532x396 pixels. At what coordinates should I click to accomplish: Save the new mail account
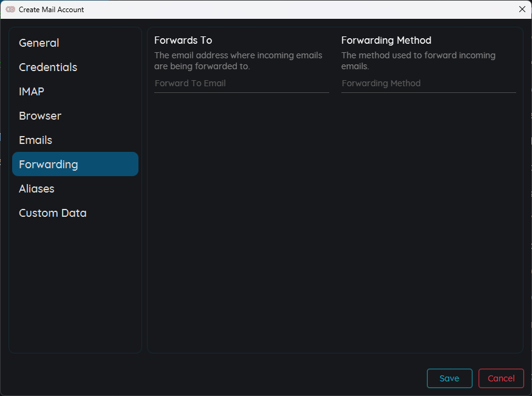(x=449, y=378)
